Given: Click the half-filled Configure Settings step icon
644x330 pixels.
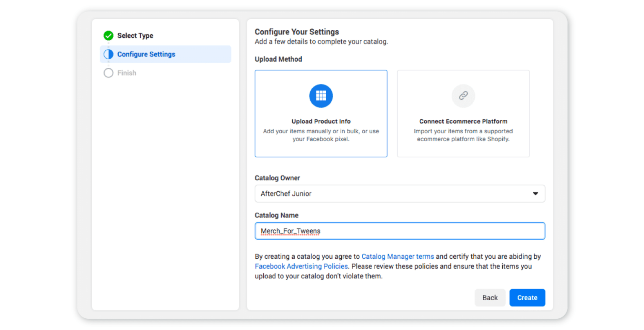Looking at the screenshot, I should click(x=109, y=54).
